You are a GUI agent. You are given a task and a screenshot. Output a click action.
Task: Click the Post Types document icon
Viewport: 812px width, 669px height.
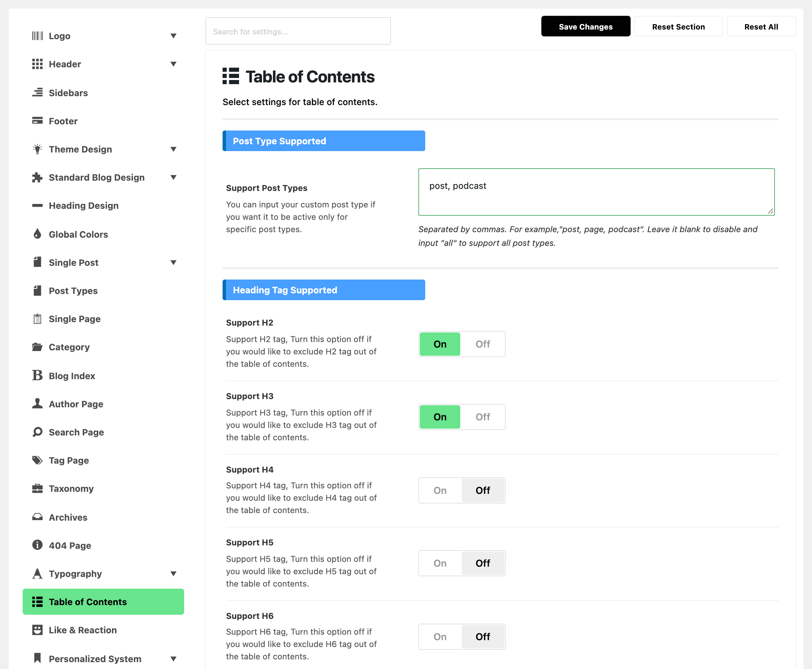[37, 291]
